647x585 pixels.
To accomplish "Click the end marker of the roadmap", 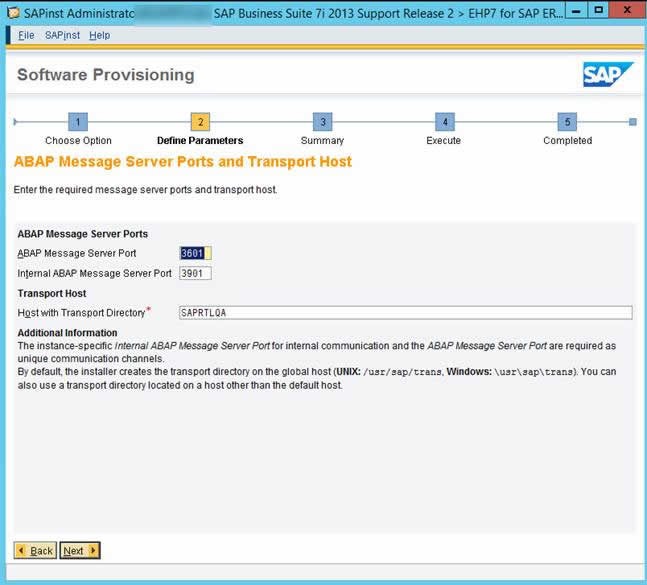I will pyautogui.click(x=633, y=122).
